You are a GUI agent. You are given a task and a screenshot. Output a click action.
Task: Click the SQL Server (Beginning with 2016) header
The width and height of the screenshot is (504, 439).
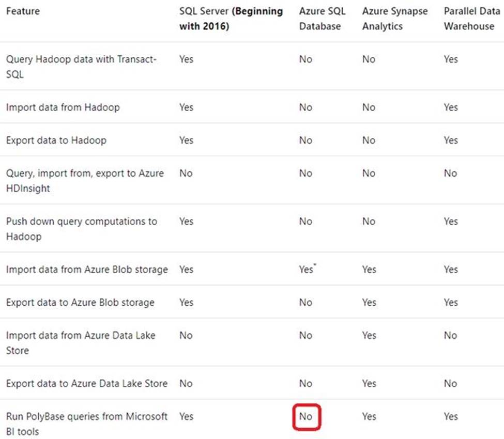[x=231, y=19]
